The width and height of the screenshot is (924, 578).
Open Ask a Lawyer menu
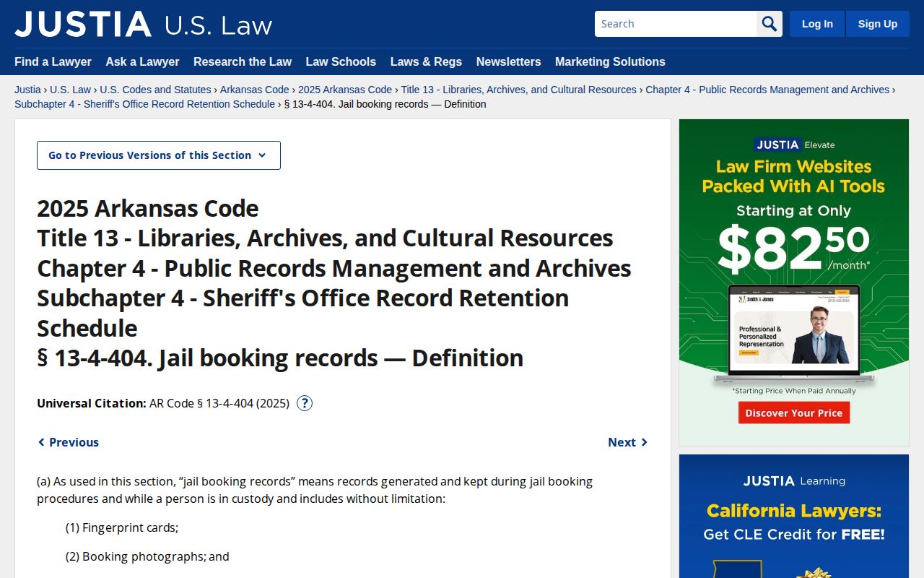point(142,61)
